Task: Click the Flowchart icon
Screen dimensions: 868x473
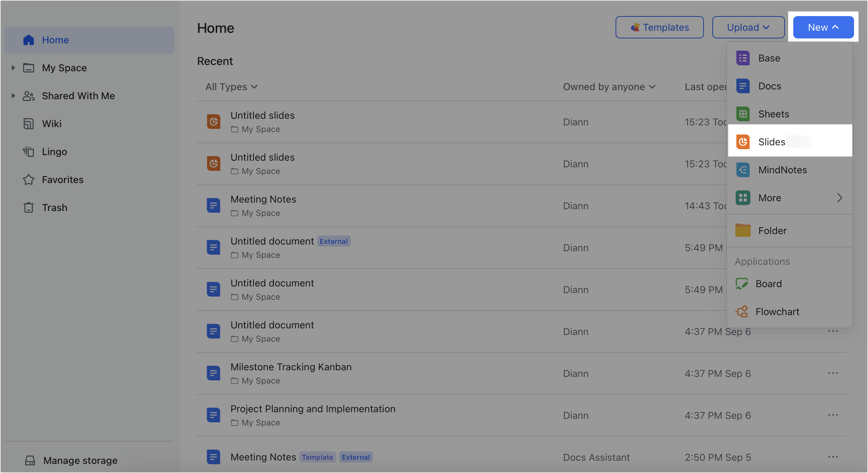Action: 742,312
